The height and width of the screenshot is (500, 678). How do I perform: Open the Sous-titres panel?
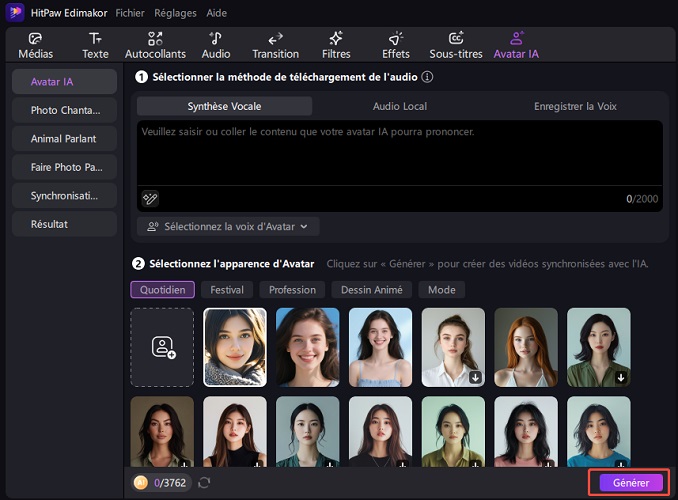456,45
